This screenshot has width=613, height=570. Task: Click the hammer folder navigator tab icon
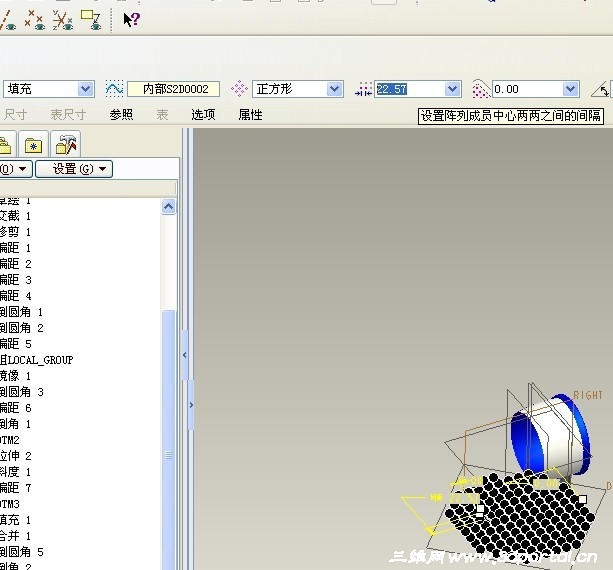(x=66, y=144)
